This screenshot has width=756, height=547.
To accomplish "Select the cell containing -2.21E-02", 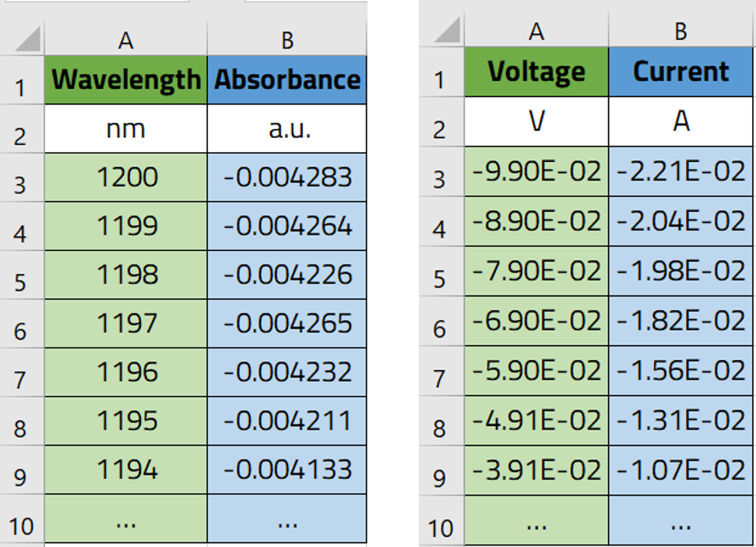I will click(x=680, y=171).
